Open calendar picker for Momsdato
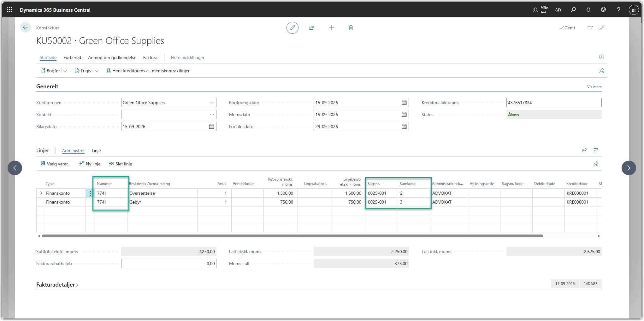 404,115
